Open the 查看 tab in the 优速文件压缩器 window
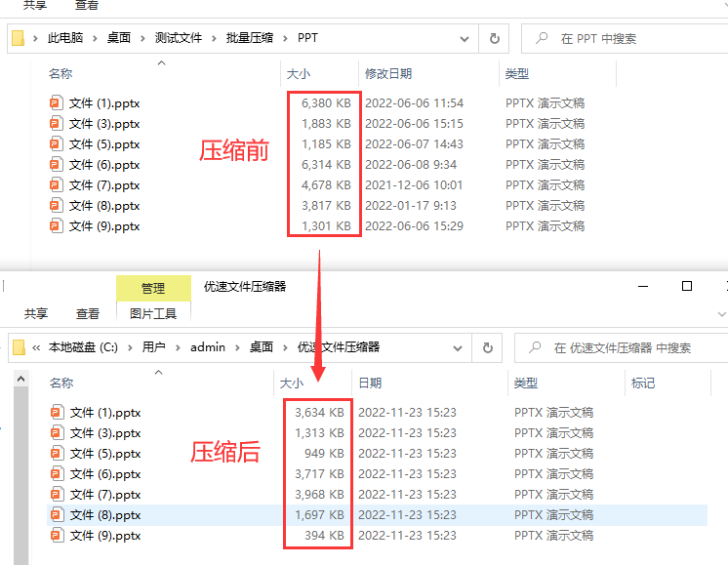The width and height of the screenshot is (728, 565). 87,314
